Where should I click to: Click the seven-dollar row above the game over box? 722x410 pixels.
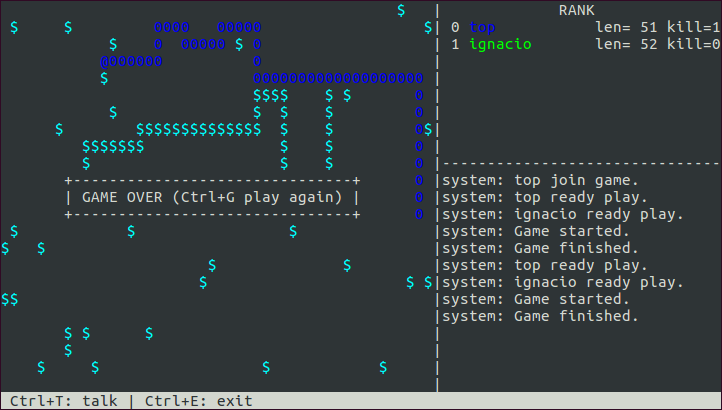(113, 146)
